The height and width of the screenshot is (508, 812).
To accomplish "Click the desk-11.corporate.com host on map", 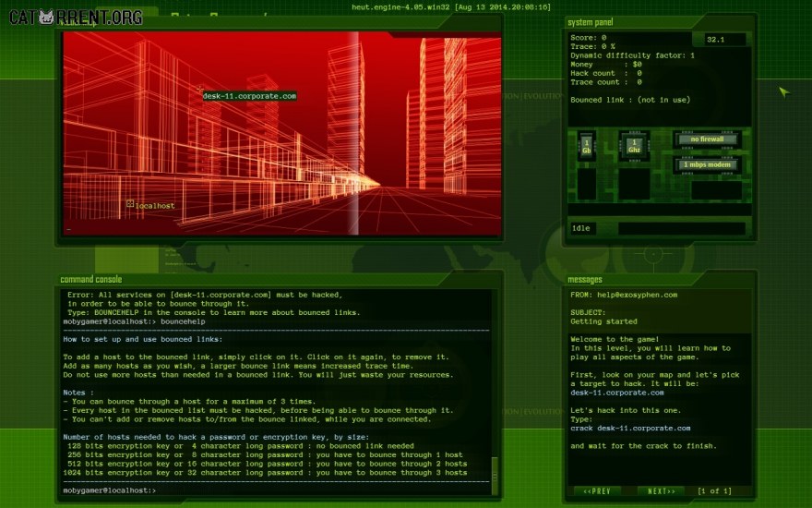I will (x=249, y=96).
